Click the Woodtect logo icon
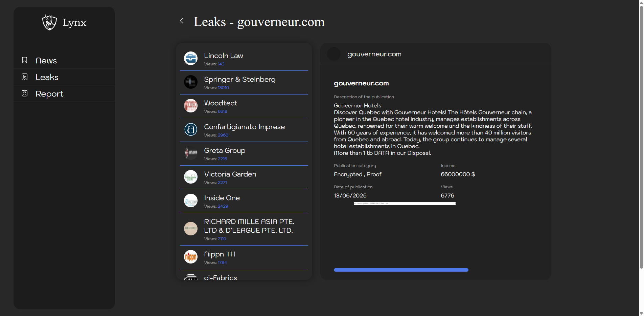Viewport: 644px width, 316px height. tap(191, 106)
